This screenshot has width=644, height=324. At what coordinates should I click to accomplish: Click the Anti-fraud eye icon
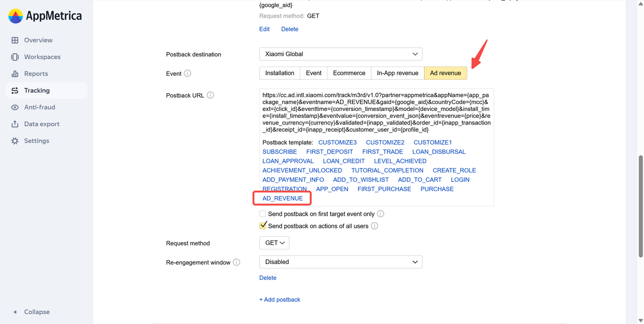pyautogui.click(x=15, y=107)
